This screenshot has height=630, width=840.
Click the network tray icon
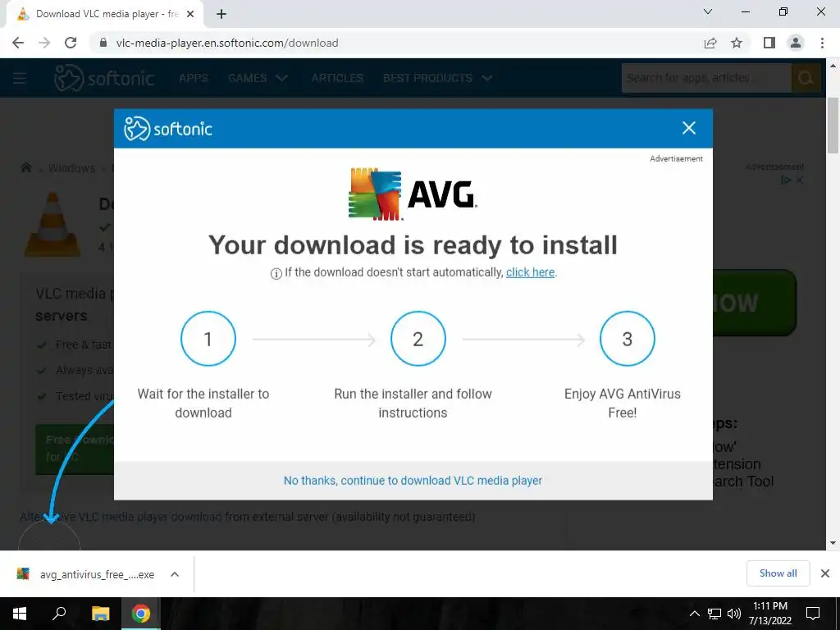(x=714, y=614)
